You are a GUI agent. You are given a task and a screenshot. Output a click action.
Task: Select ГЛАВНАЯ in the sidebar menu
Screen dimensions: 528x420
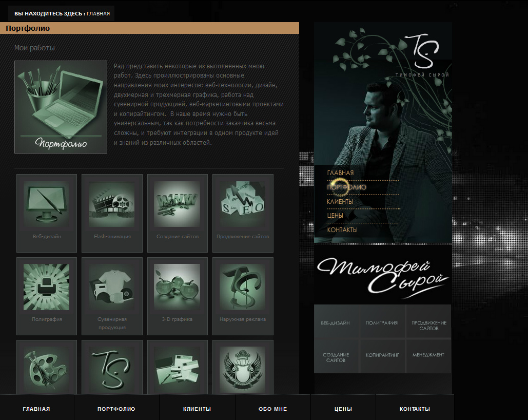pyautogui.click(x=340, y=173)
